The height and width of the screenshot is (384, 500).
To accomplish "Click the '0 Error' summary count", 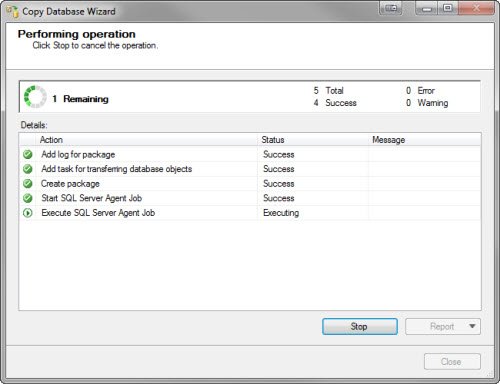I will pyautogui.click(x=420, y=91).
